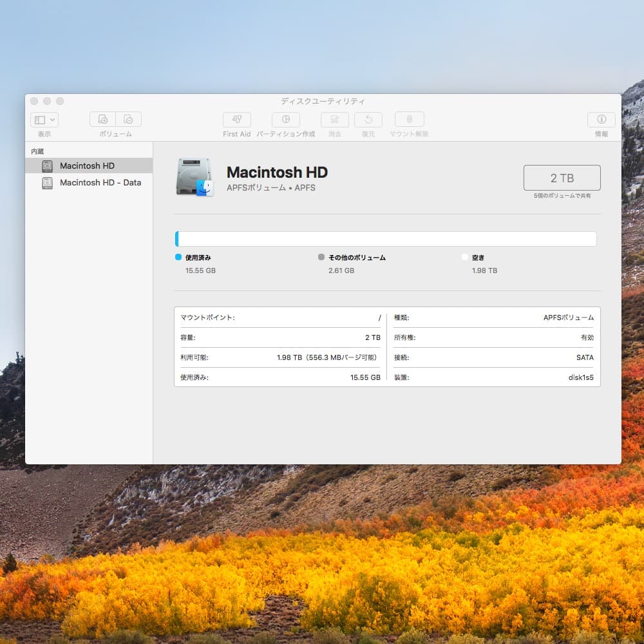Run First Aid on the selected volume
The height and width of the screenshot is (644, 644).
tap(236, 120)
